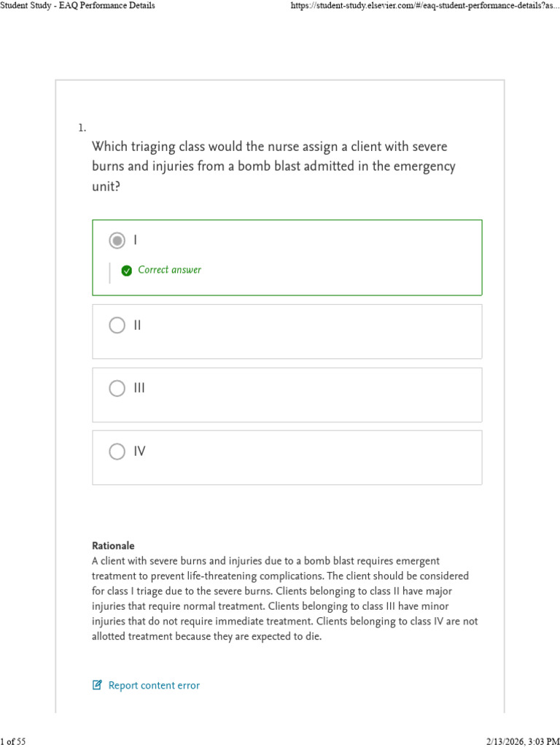
Task: Click the IV answer label text
Action: pyautogui.click(x=139, y=451)
